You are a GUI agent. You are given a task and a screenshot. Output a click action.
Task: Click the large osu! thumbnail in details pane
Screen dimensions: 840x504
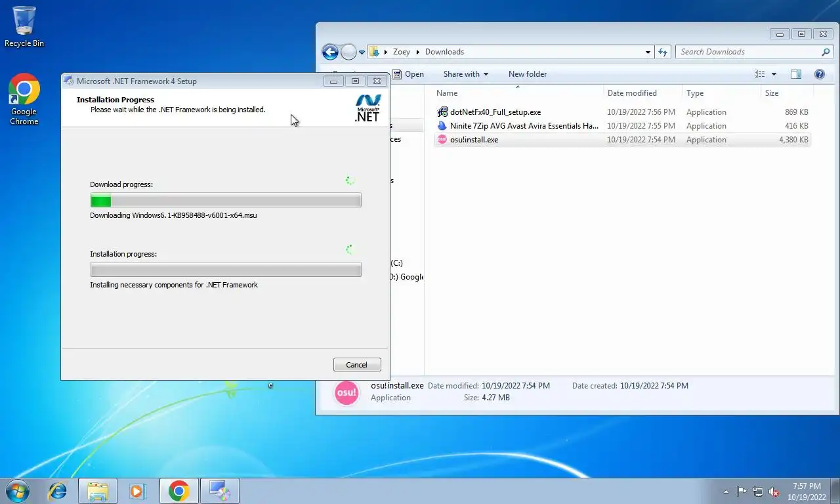pyautogui.click(x=346, y=392)
